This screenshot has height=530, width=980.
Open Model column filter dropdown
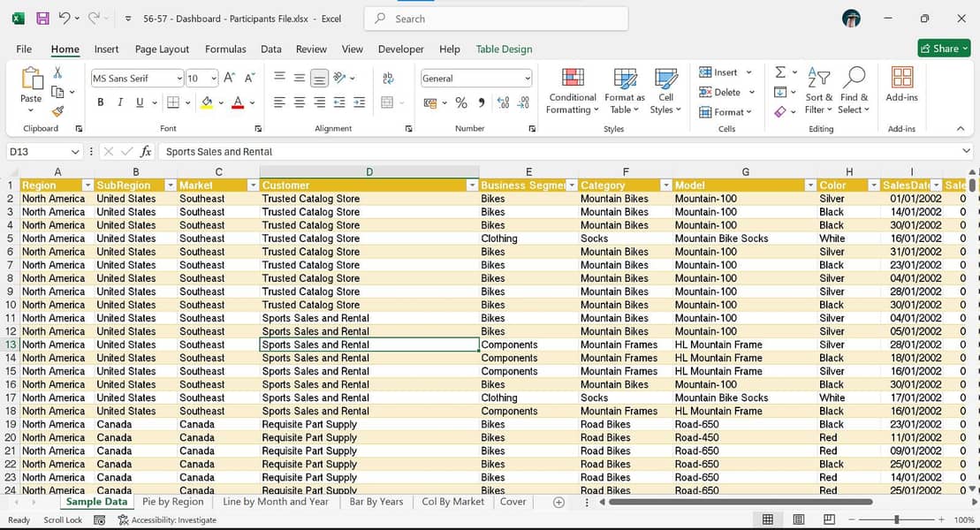point(810,185)
